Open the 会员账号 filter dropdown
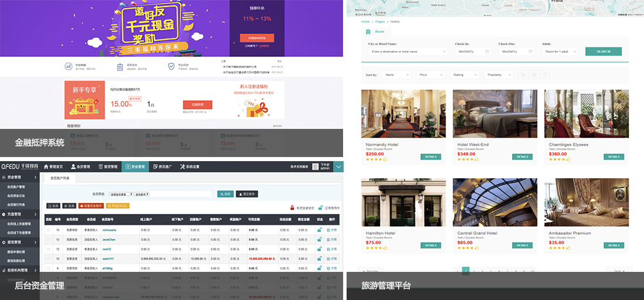644x300 pixels. pyautogui.click(x=142, y=194)
